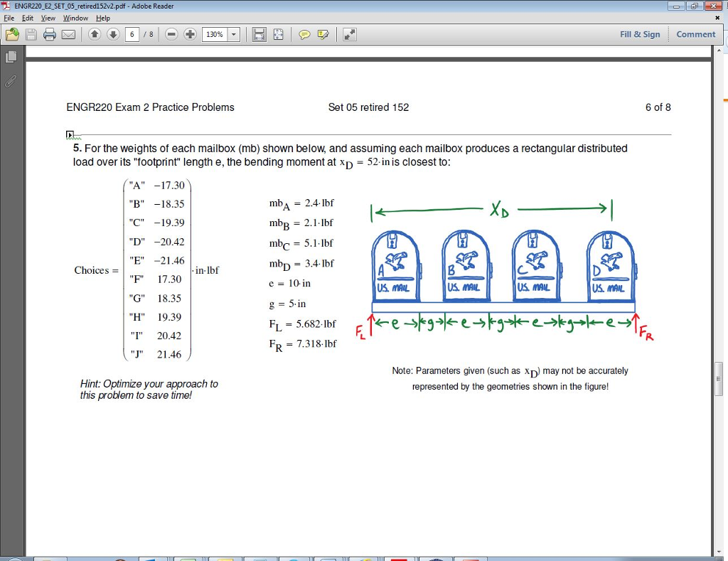Click the Email document envelope icon
The width and height of the screenshot is (728, 561).
[x=68, y=33]
